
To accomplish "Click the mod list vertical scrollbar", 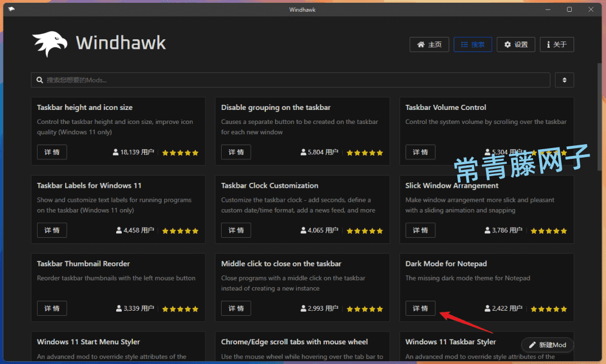I will [x=599, y=116].
